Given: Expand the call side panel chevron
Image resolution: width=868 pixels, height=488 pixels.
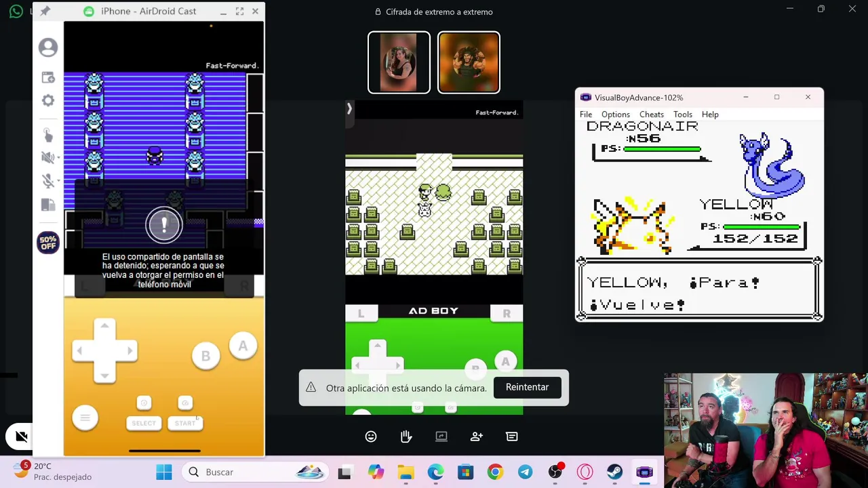Looking at the screenshot, I should [349, 108].
